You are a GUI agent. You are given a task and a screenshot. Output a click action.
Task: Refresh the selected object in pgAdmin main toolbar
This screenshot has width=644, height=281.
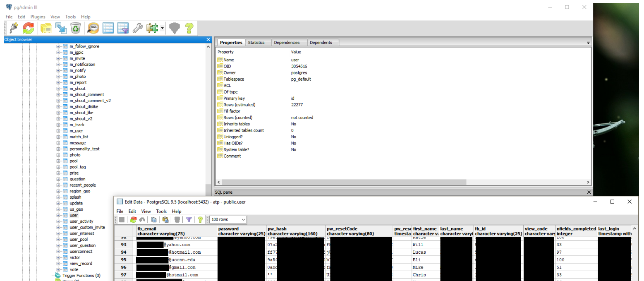pyautogui.click(x=28, y=28)
